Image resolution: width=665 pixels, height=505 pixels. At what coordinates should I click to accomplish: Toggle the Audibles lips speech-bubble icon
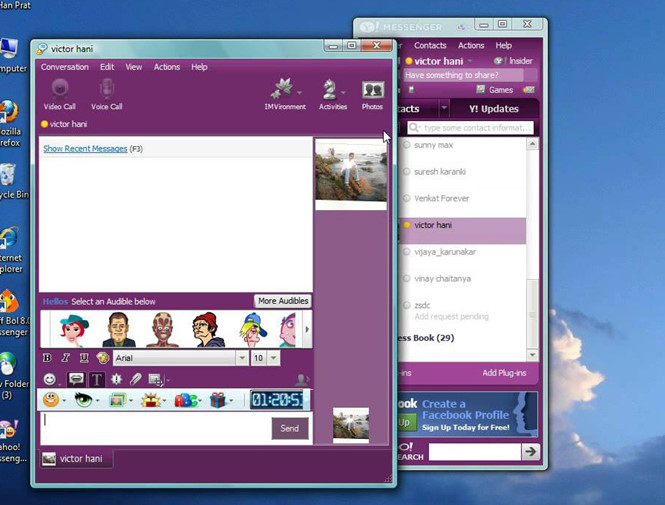tap(76, 379)
